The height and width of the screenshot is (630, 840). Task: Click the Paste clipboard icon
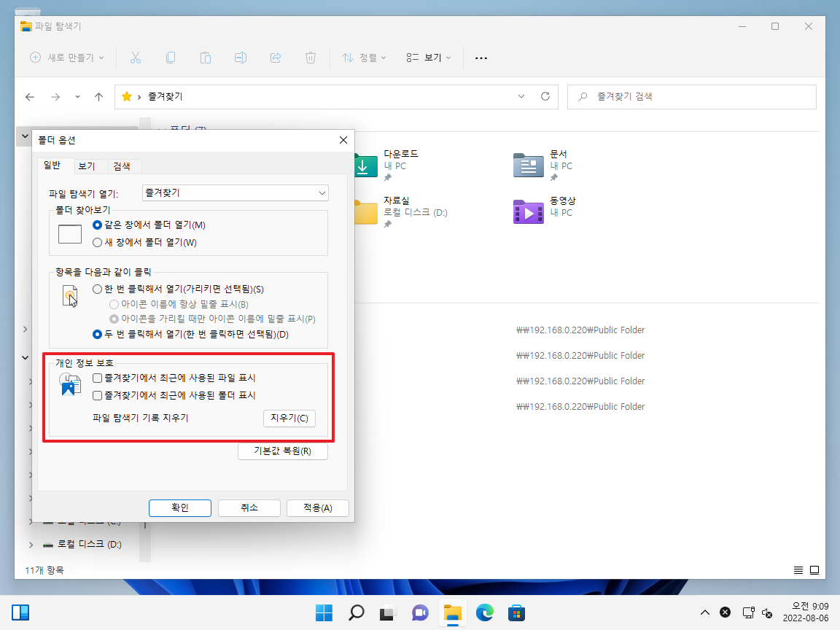pyautogui.click(x=206, y=58)
